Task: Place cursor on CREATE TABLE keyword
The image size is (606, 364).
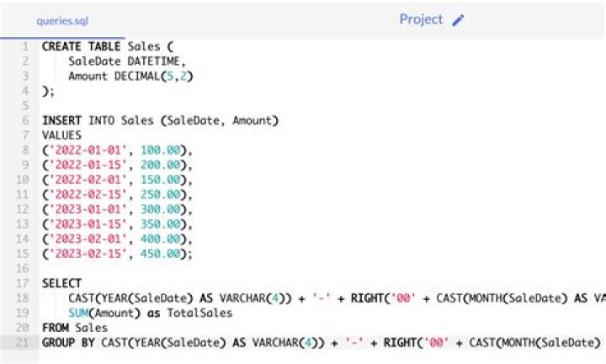Action: pos(82,47)
